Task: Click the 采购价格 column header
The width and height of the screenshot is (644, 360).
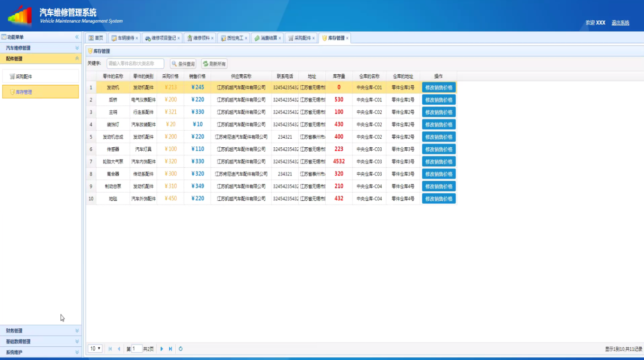Action: pos(170,76)
